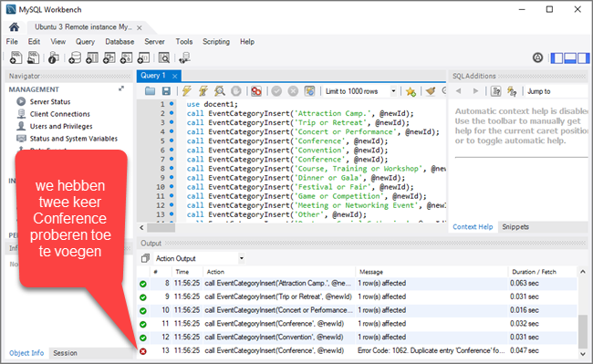The height and width of the screenshot is (364, 593).
Task: Toggle autocommit mode icon
Action: tap(310, 91)
